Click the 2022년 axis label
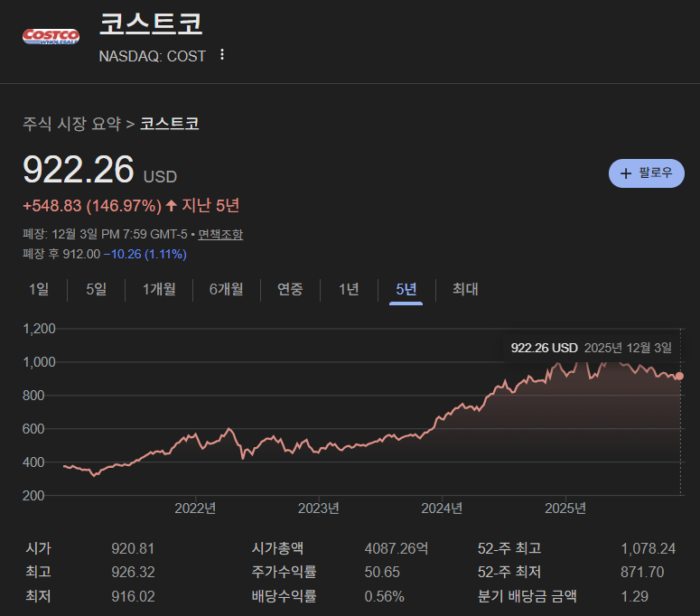The width and height of the screenshot is (700, 616). [195, 508]
